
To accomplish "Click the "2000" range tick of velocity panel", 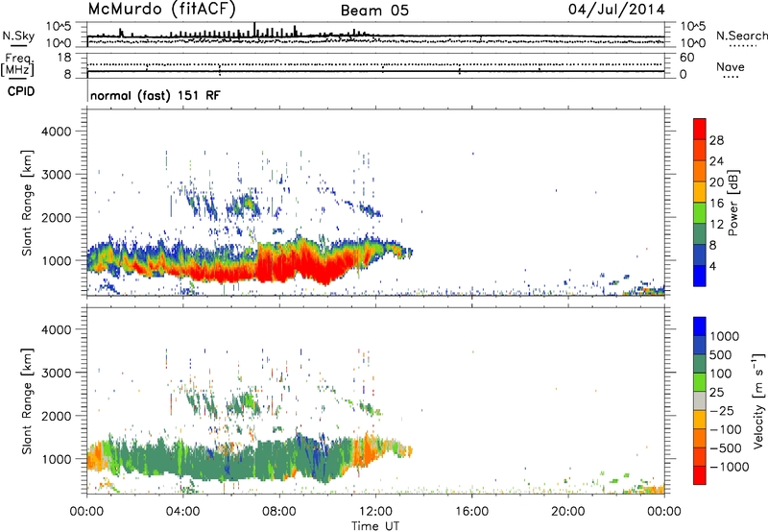I will click(56, 416).
